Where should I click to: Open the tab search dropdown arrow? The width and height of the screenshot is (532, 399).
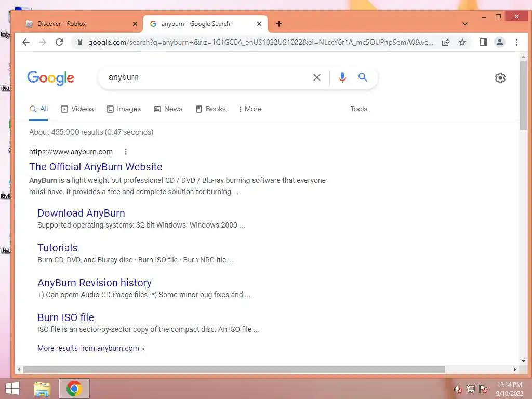tap(465, 24)
